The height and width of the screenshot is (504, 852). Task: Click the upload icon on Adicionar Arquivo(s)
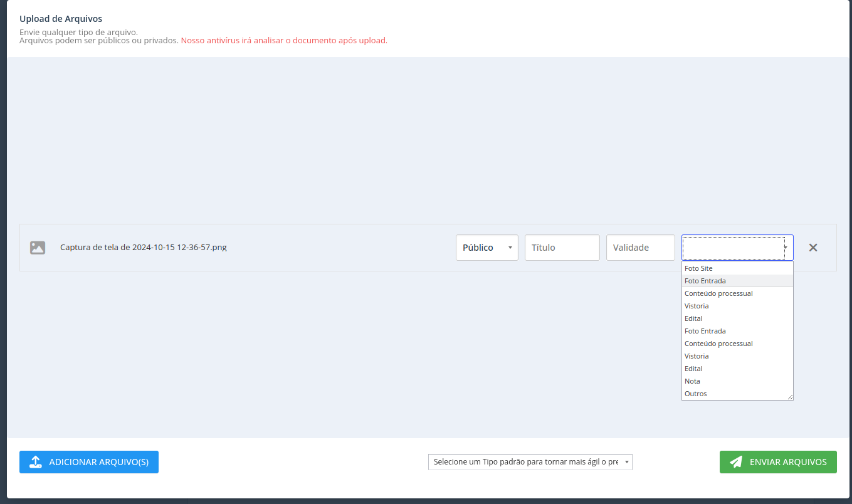36,462
